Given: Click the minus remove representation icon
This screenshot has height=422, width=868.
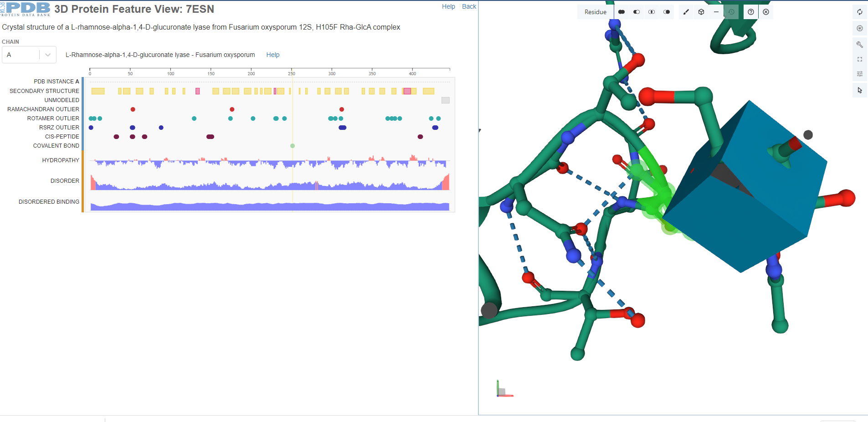Looking at the screenshot, I should click(x=716, y=12).
